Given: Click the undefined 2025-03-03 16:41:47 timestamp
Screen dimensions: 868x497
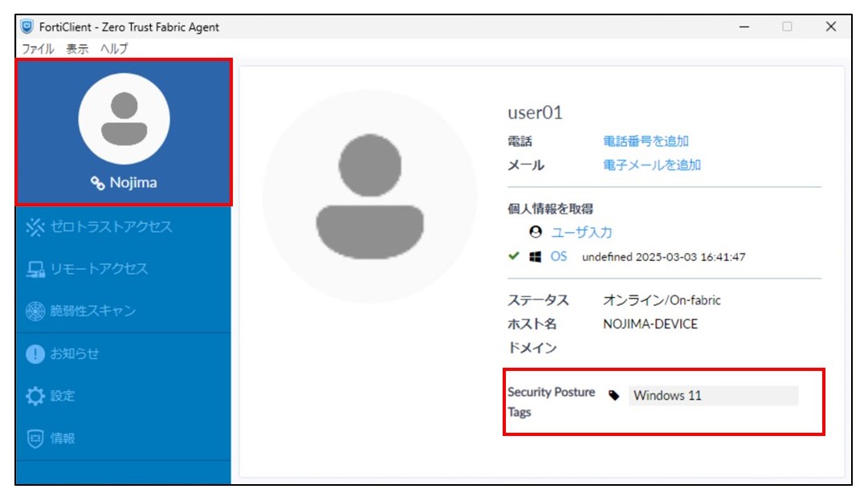Looking at the screenshot, I should (x=664, y=257).
